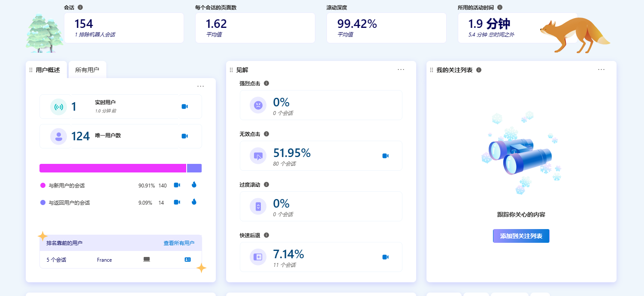View recordings of 与返回用户的会话
The height and width of the screenshot is (296, 644).
(x=177, y=202)
